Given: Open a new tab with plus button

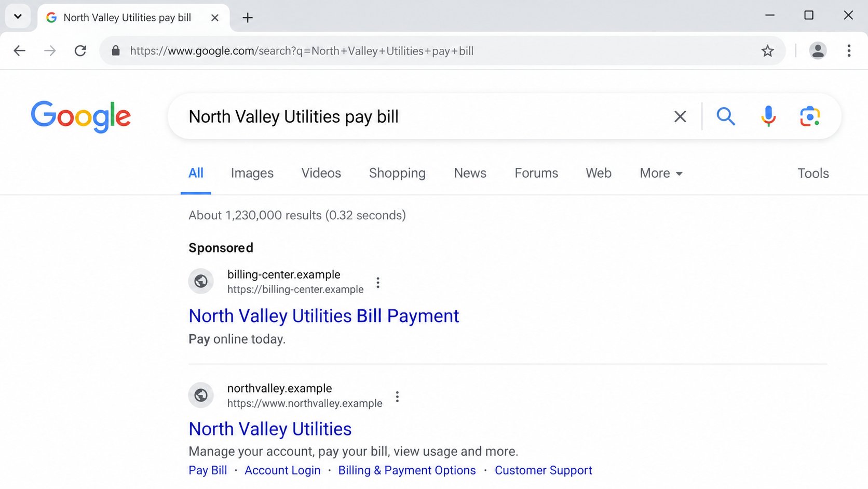Looking at the screenshot, I should pyautogui.click(x=248, y=18).
